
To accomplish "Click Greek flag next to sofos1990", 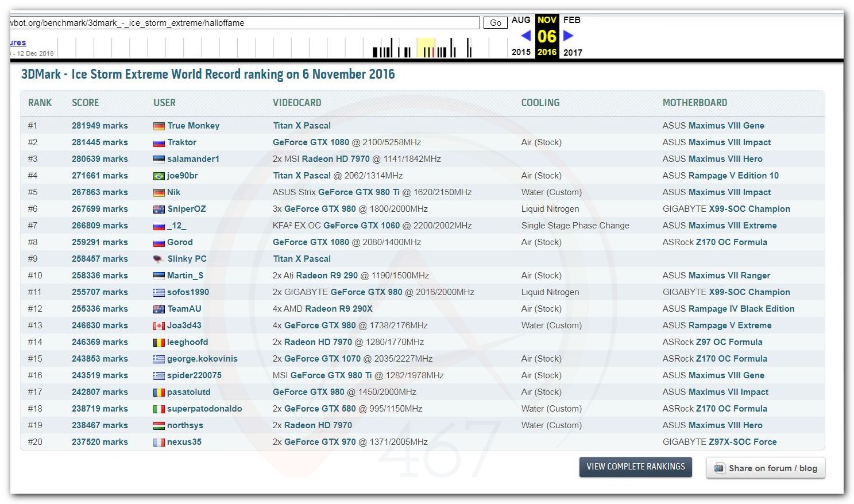I will tap(159, 293).
